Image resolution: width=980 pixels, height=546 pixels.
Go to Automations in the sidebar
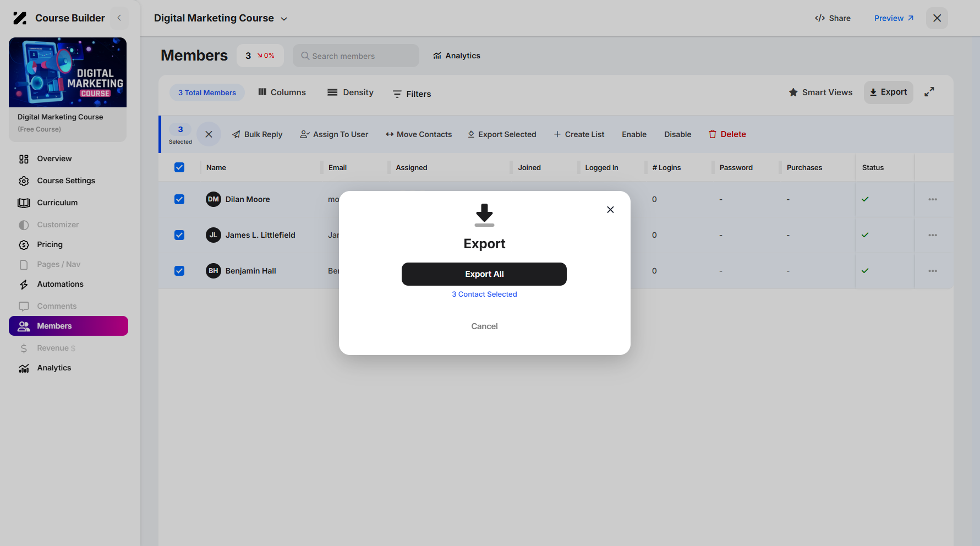tap(60, 284)
